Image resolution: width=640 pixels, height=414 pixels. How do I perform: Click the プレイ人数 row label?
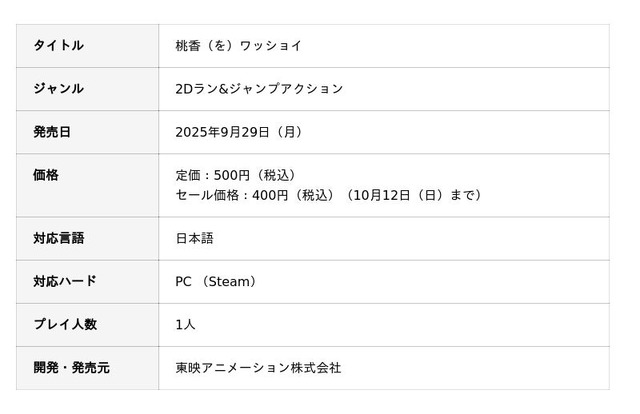[65, 324]
